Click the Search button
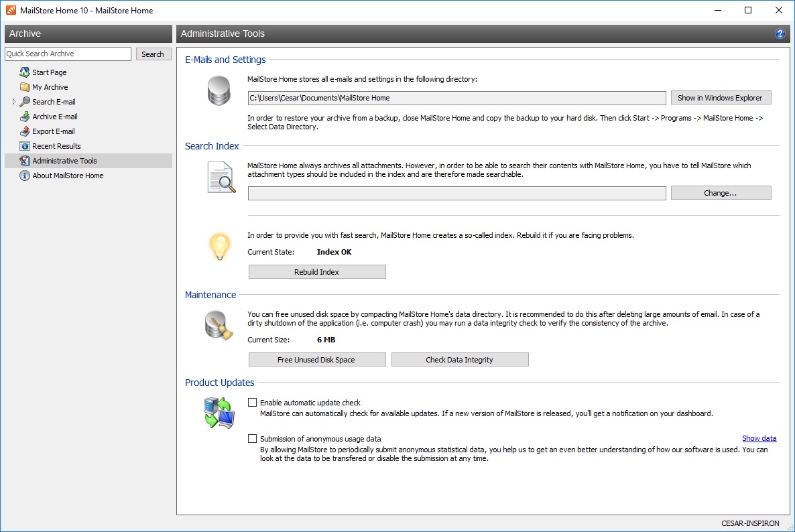Screen dimensions: 795x532 click(153, 54)
